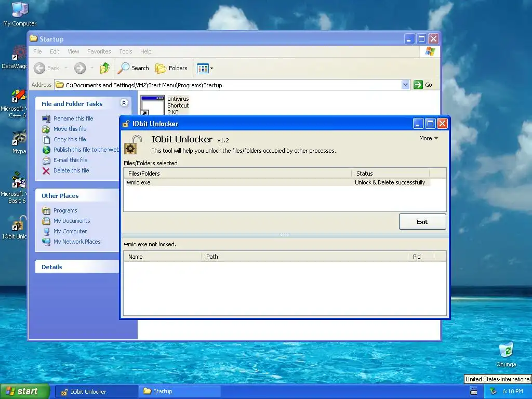Open the Help menu in Startup window
Viewport: 532px width, 399px height.
point(145,51)
